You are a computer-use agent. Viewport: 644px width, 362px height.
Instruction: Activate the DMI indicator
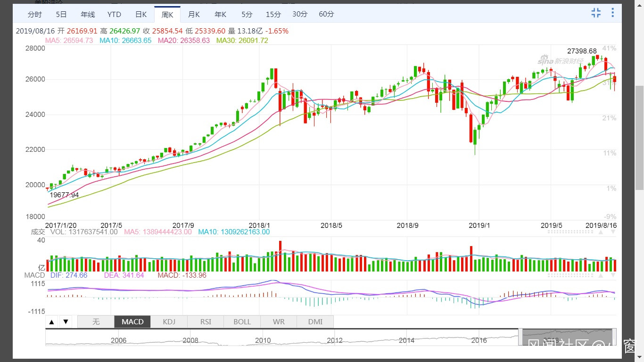pos(315,322)
